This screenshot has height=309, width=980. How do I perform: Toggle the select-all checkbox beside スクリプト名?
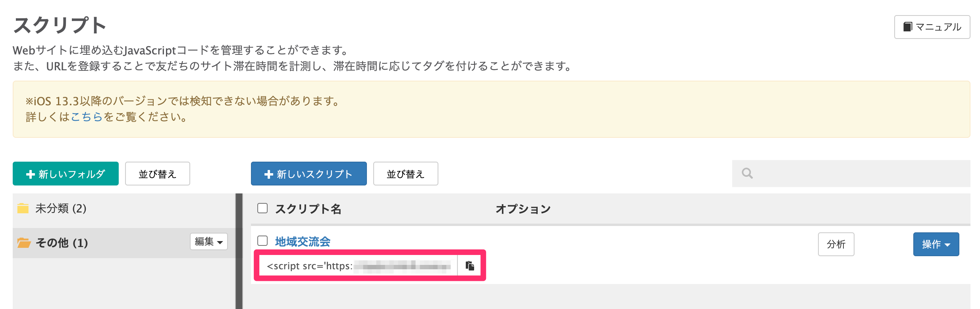[x=262, y=209]
